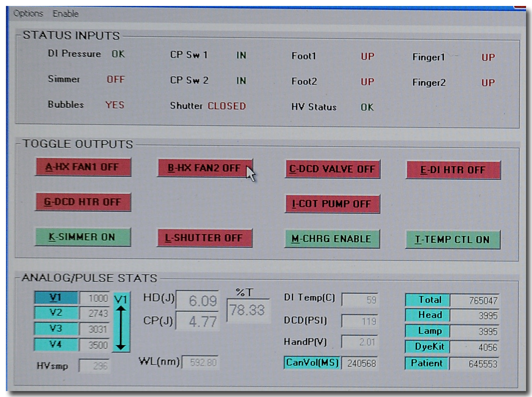The image size is (532, 397).
Task: Click the Foot1 UP status
Action: click(368, 56)
